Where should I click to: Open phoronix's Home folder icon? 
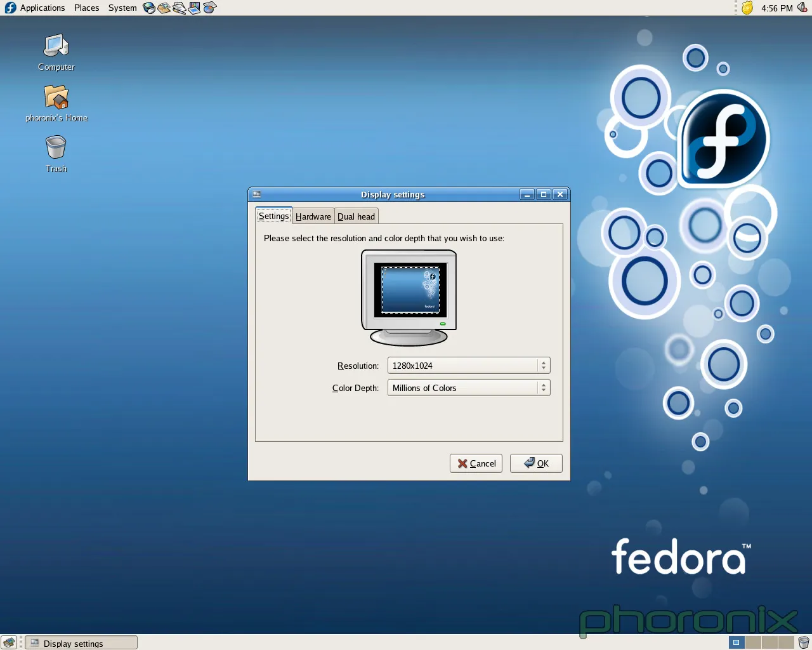[56, 103]
